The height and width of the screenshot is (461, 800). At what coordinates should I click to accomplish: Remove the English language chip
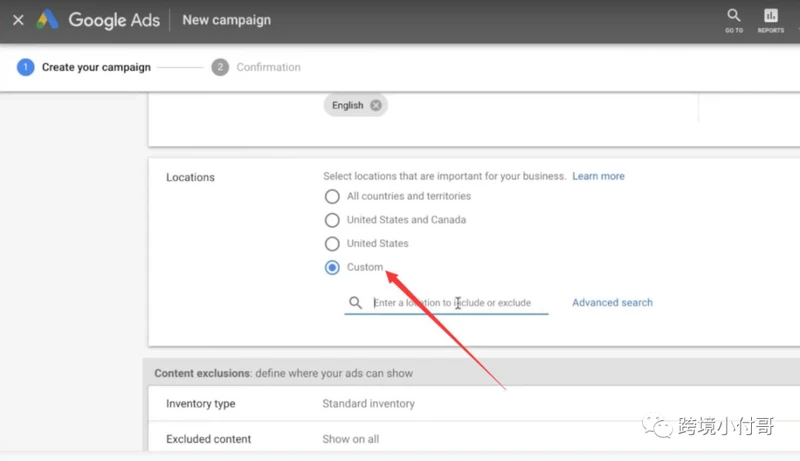(376, 105)
